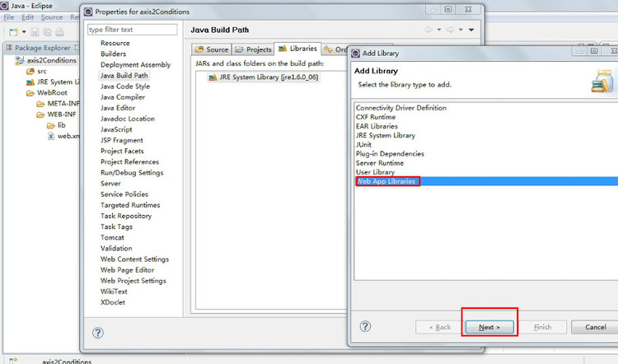Select Validation property page
Viewport: 618px width, 364px height.
pos(116,249)
